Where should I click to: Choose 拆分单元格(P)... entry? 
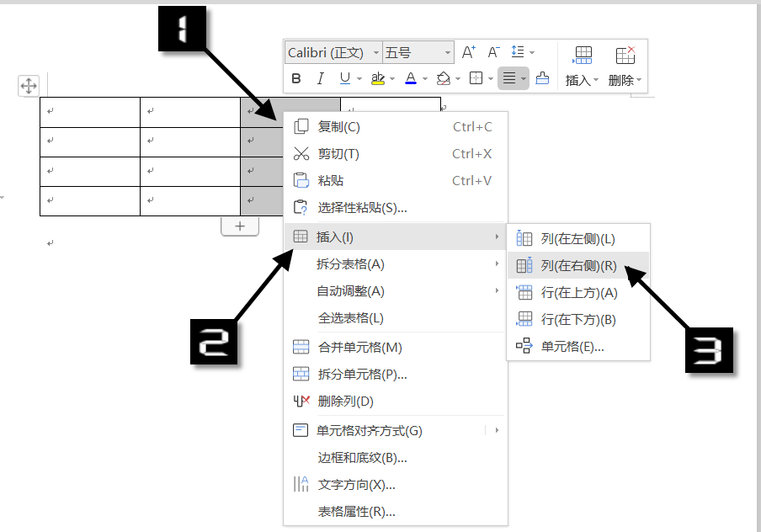click(395, 375)
